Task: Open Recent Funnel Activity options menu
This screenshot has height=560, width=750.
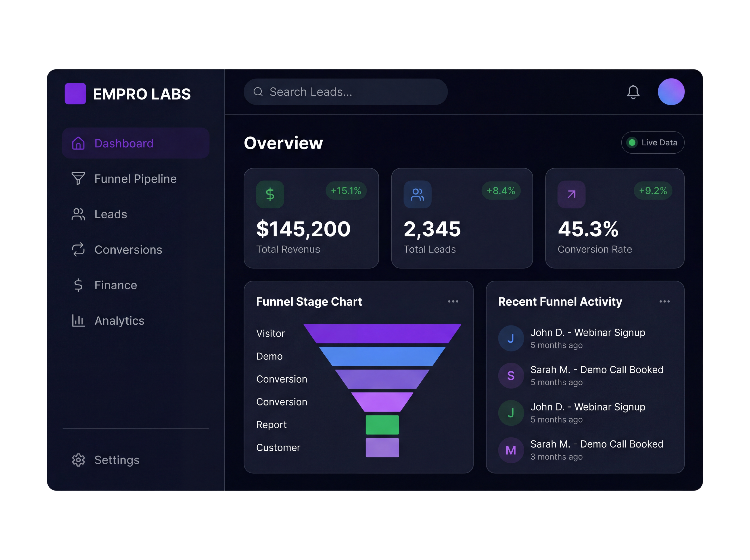Action: click(665, 301)
